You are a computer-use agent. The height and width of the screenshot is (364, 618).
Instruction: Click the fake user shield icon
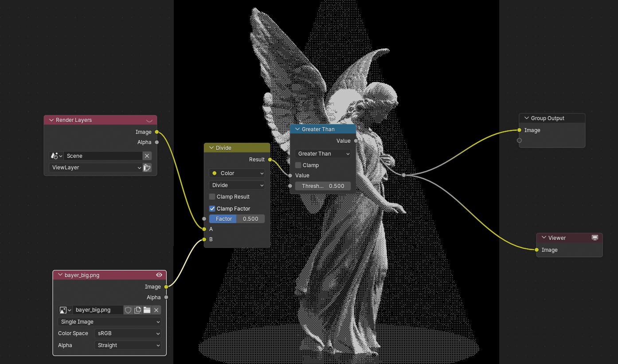[x=128, y=310]
